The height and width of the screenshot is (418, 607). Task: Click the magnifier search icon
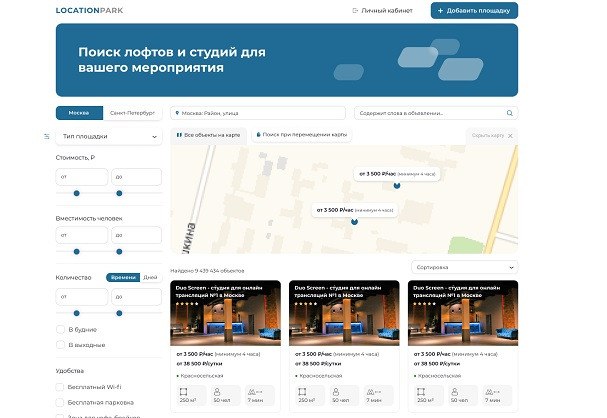coord(510,113)
